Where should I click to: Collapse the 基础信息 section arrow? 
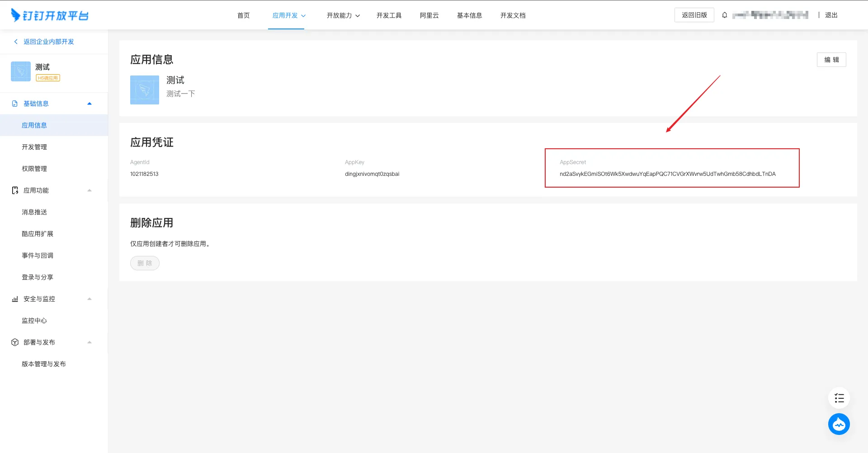[x=90, y=104]
